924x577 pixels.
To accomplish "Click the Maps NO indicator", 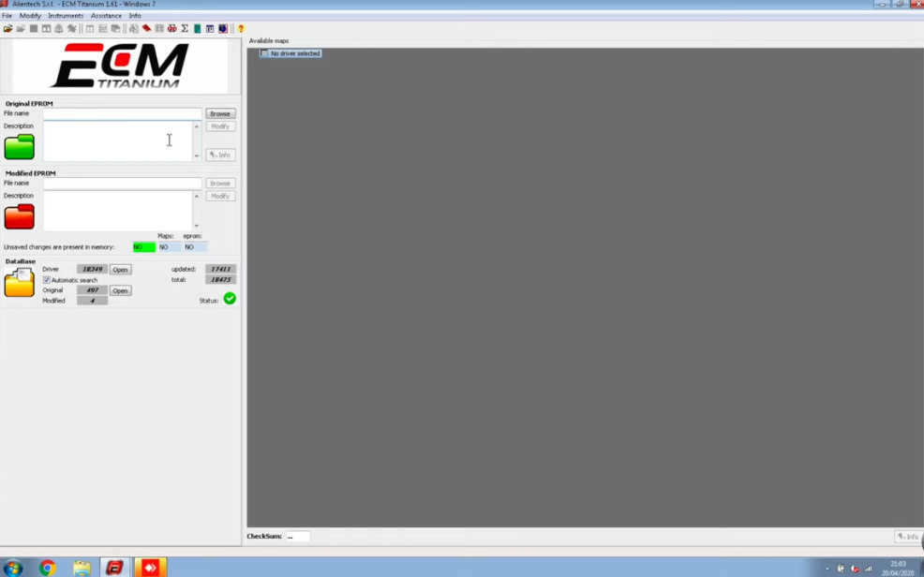I will 169,247.
